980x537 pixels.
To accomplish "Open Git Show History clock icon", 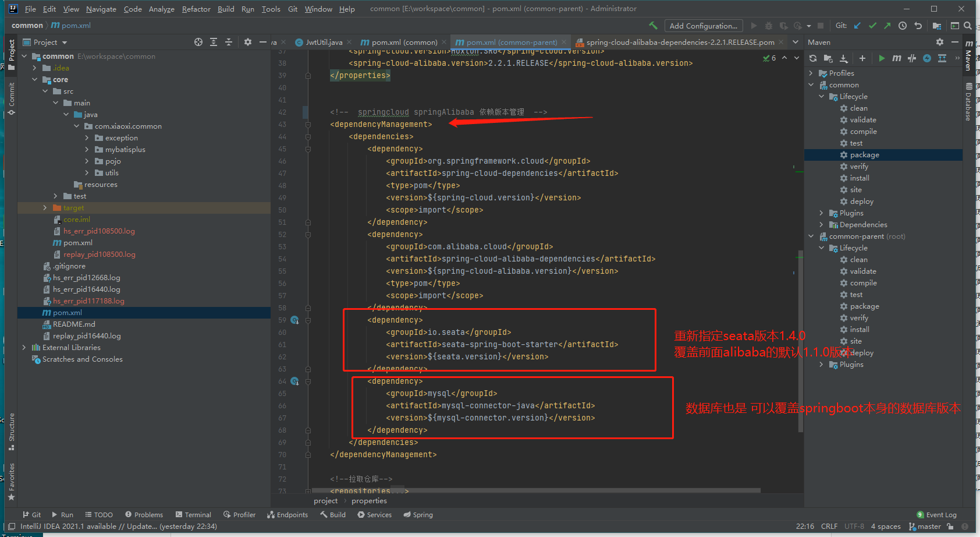I will pyautogui.click(x=903, y=26).
